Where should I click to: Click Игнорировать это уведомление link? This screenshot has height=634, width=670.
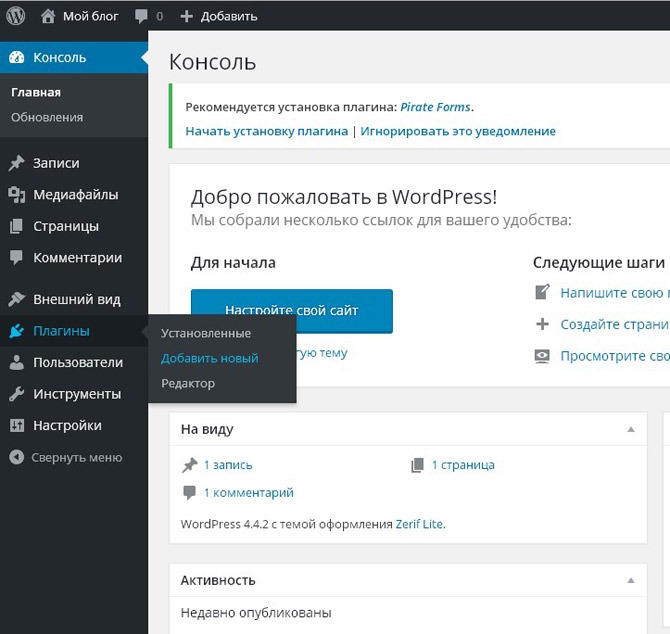458,131
